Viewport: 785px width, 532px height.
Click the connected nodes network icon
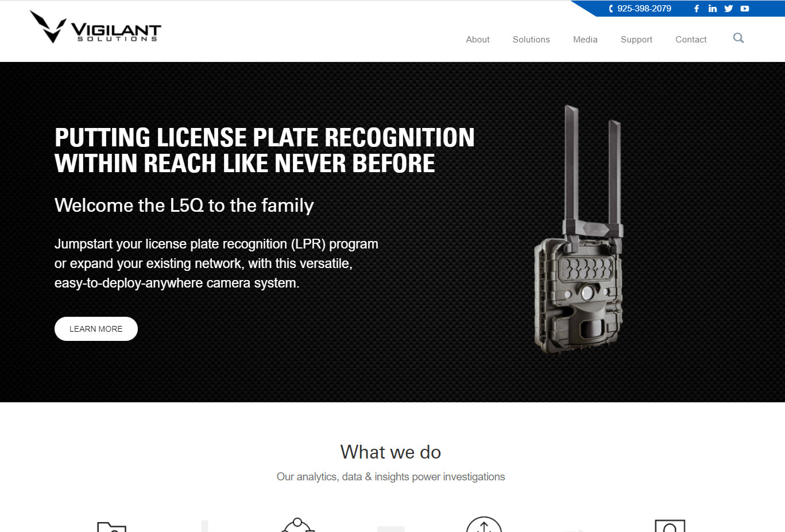pyautogui.click(x=297, y=525)
